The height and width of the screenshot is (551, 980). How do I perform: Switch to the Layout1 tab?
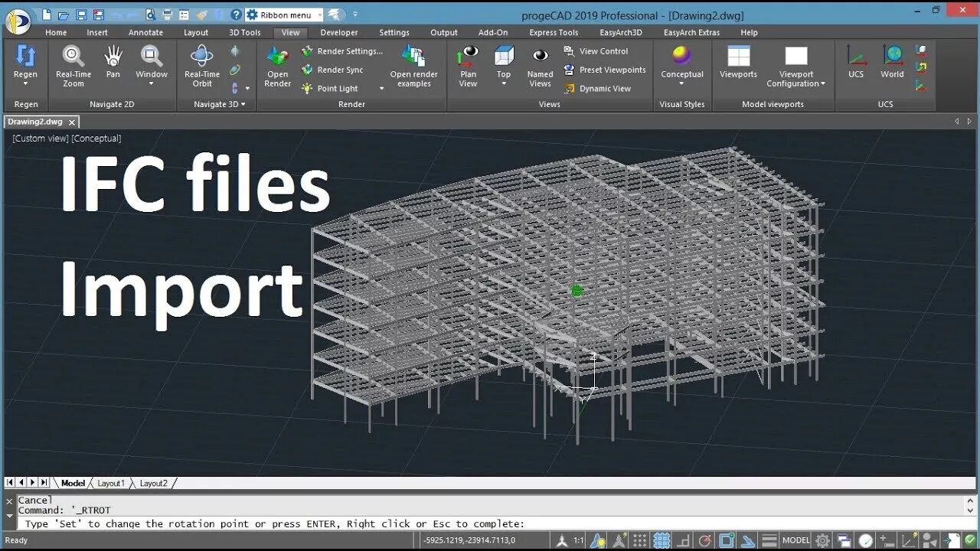pyautogui.click(x=111, y=483)
